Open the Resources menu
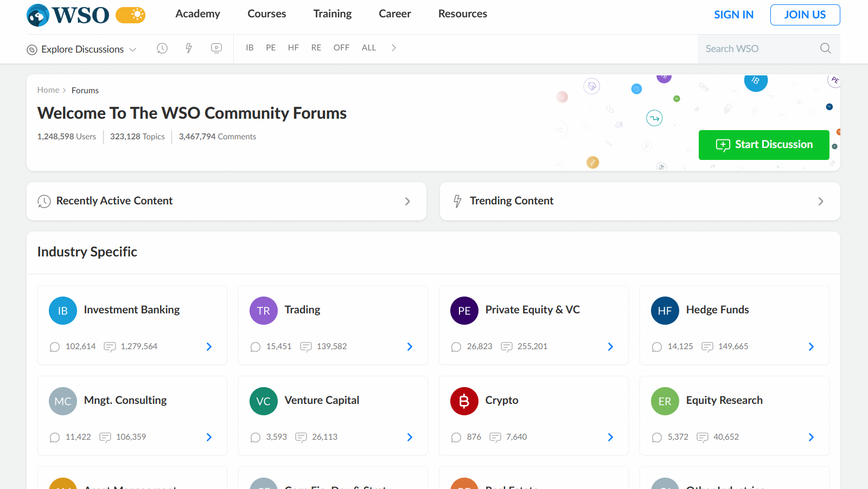Viewport: 868px width, 489px height. point(463,14)
